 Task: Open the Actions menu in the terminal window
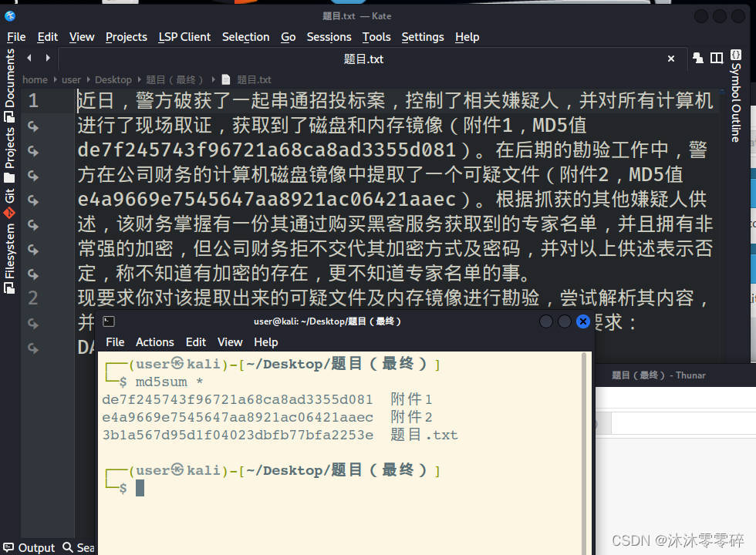[x=154, y=342]
